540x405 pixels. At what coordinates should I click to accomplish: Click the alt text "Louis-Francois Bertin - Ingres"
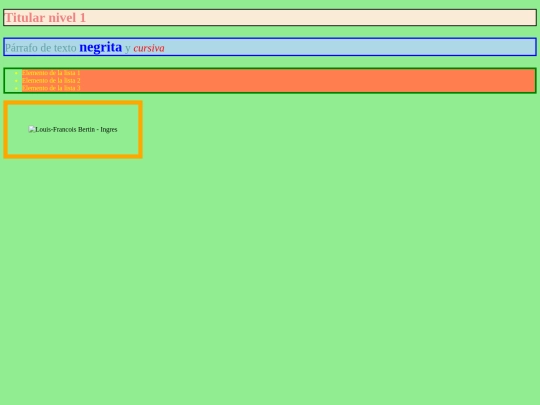click(76, 129)
